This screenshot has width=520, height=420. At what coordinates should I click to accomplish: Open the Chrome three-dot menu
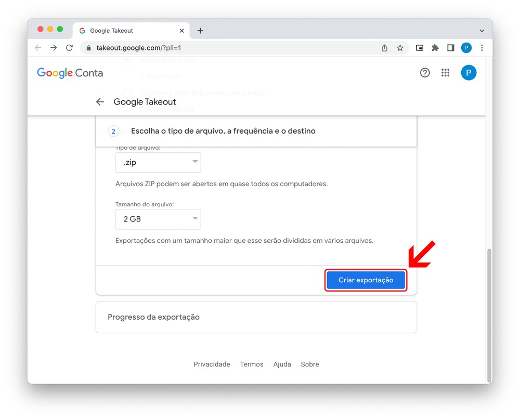(482, 48)
